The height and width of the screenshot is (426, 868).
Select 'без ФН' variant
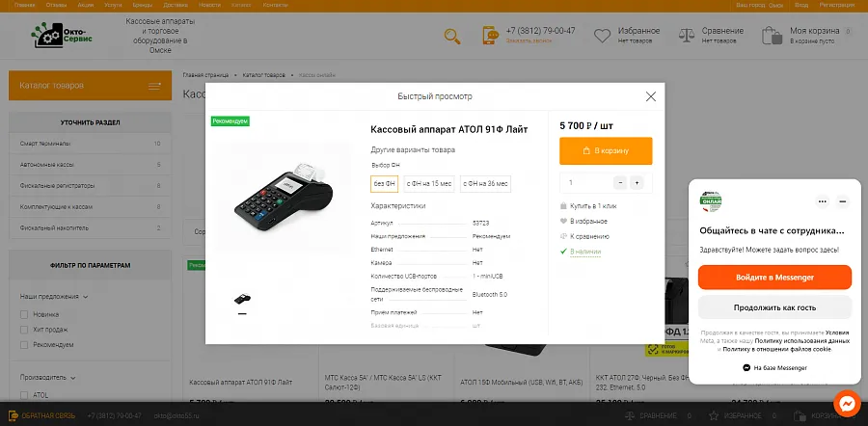[x=384, y=184]
